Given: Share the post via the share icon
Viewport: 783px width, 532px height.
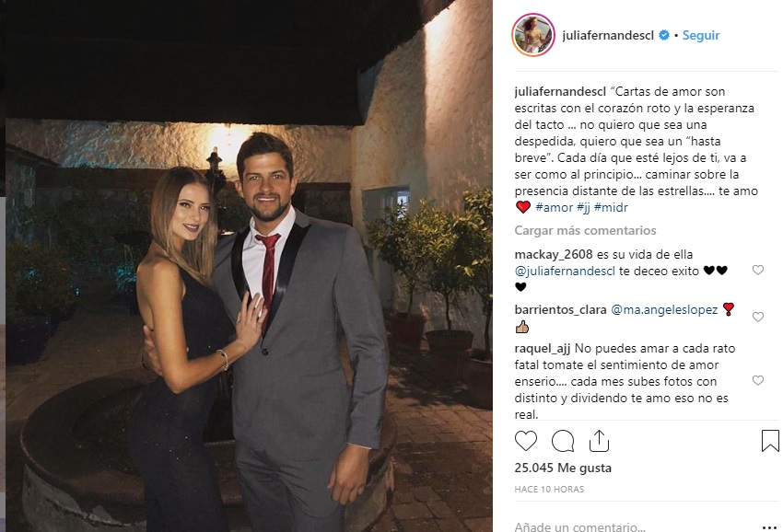Looking at the screenshot, I should pyautogui.click(x=599, y=441).
